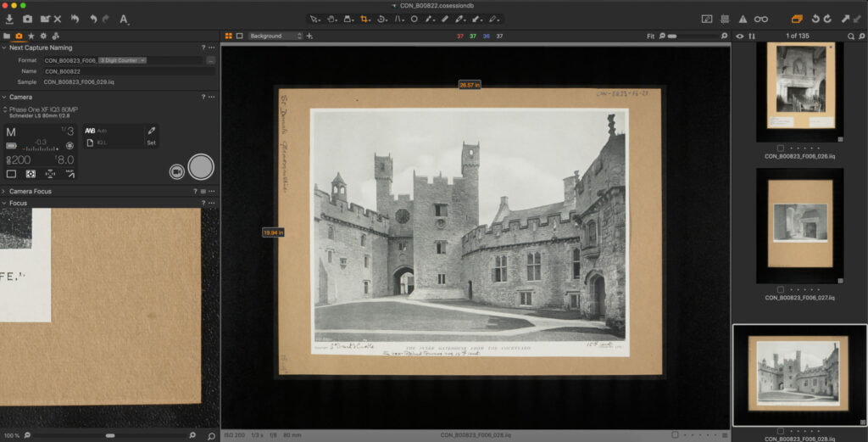Click the Live View video camera button

pyautogui.click(x=176, y=171)
